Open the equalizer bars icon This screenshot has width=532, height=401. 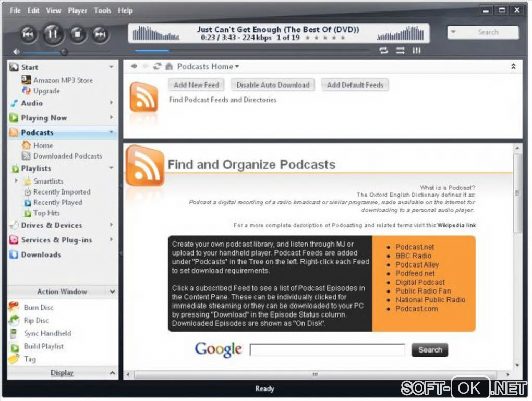point(417,51)
